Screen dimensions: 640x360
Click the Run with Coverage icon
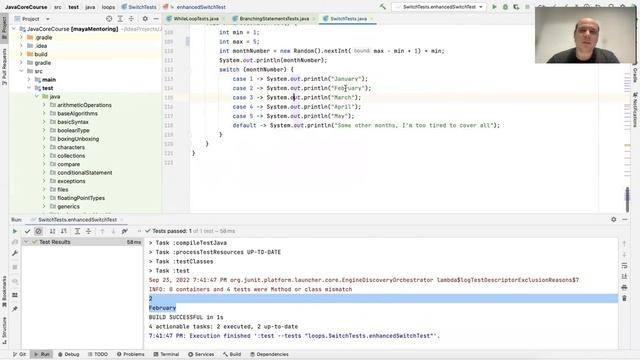click(x=516, y=7)
